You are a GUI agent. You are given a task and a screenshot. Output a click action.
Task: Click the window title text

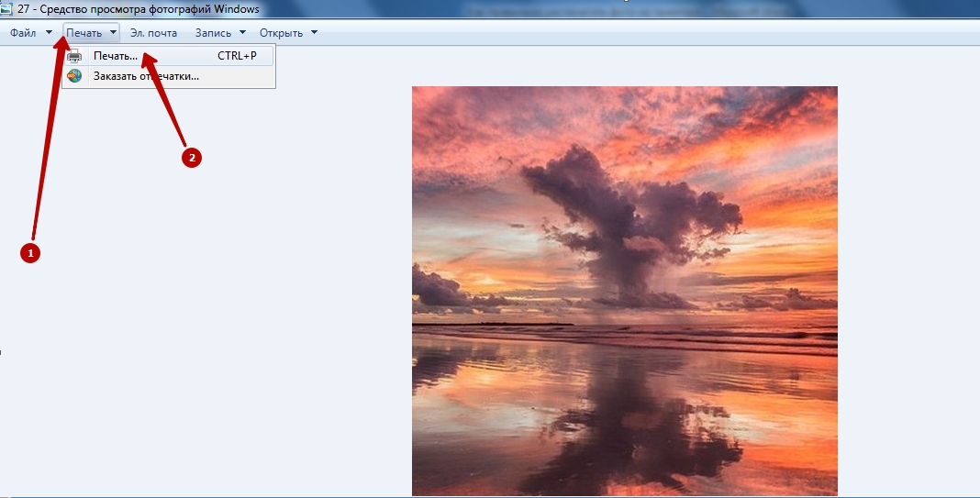[138, 9]
